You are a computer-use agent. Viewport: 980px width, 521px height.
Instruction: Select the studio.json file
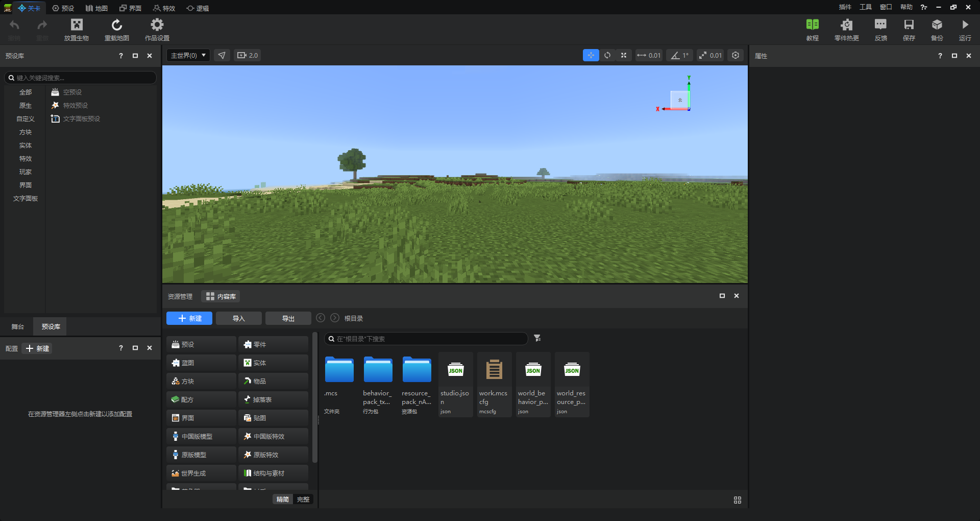coord(456,385)
